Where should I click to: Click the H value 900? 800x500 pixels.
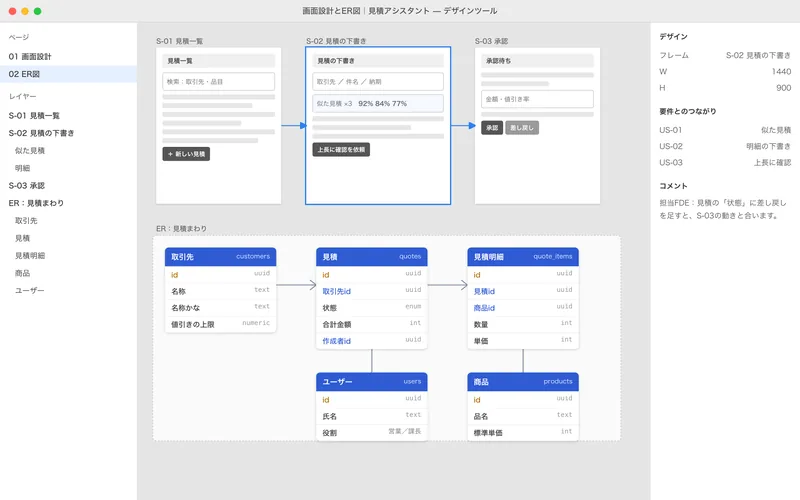point(784,88)
